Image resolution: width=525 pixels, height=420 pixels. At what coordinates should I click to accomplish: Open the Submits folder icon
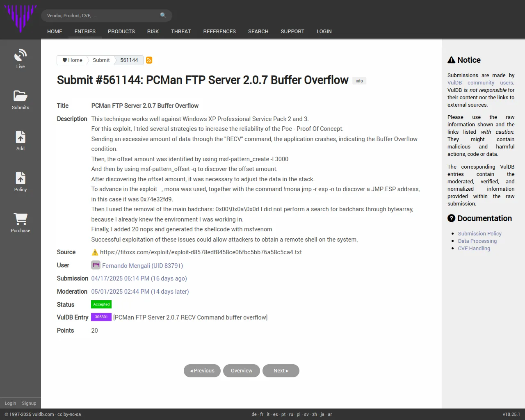(21, 96)
